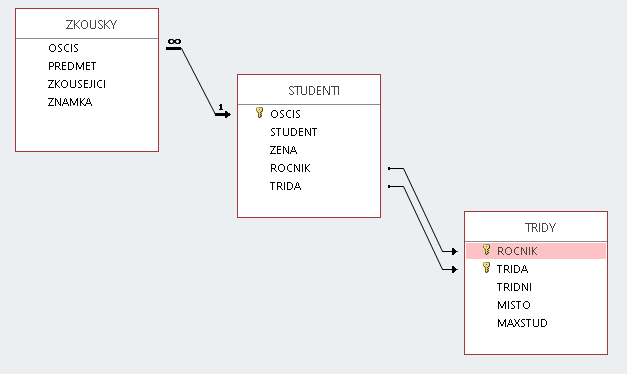Image resolution: width=627 pixels, height=374 pixels.
Task: Click the infinity symbol on the ZKOUSKY relationship
Action: click(174, 42)
